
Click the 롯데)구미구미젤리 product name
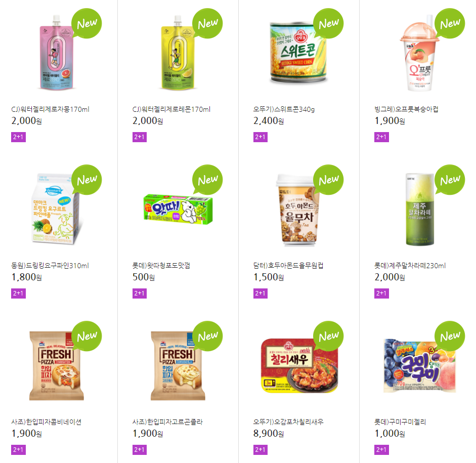point(400,422)
